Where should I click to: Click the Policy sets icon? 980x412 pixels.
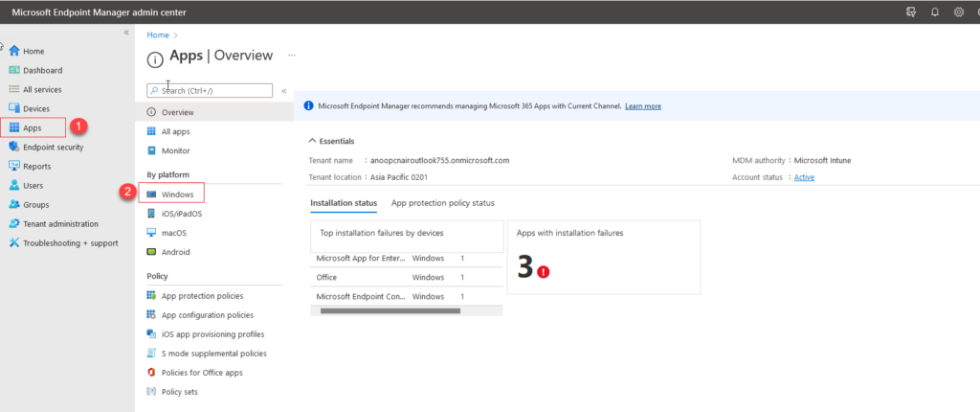coord(150,392)
